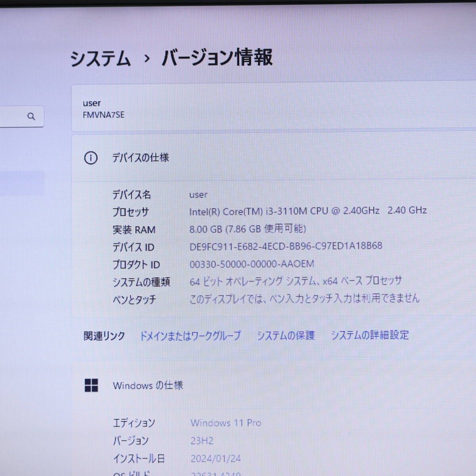476x476 pixels.
Task: Click the デバイス ID label
Action: [x=133, y=247]
